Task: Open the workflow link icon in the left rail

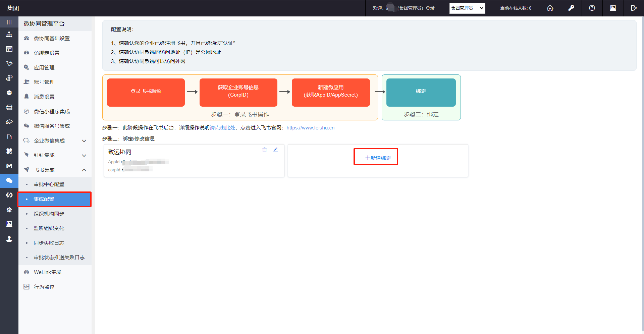Action: pyautogui.click(x=9, y=78)
